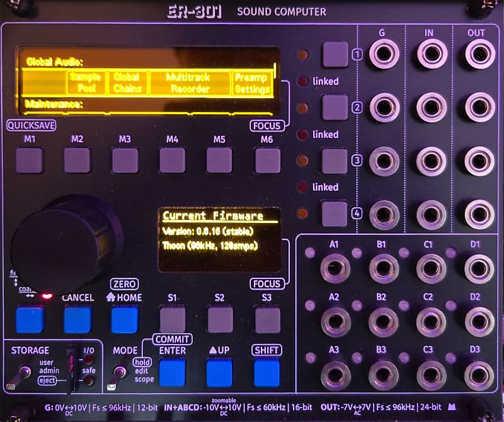Click the A3 input jack
The height and width of the screenshot is (422, 504).
tap(335, 375)
